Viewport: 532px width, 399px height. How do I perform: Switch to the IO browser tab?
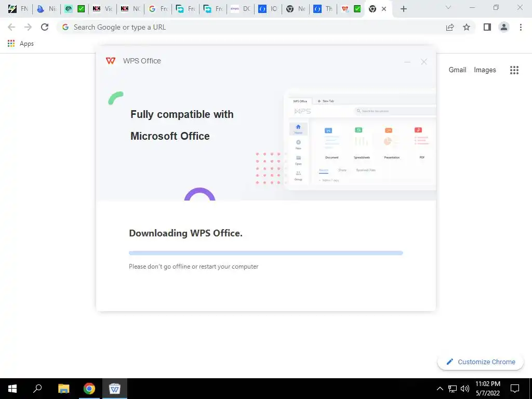pyautogui.click(x=268, y=9)
